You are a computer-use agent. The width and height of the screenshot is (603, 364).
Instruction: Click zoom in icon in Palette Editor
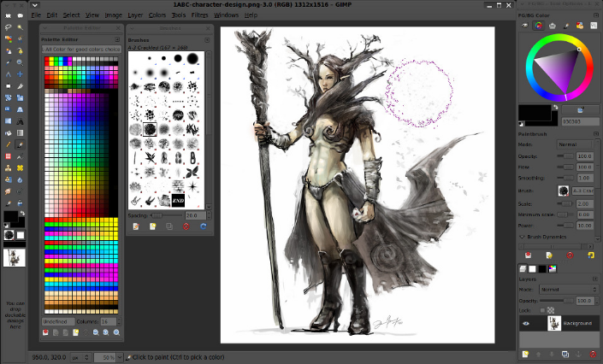tap(106, 332)
